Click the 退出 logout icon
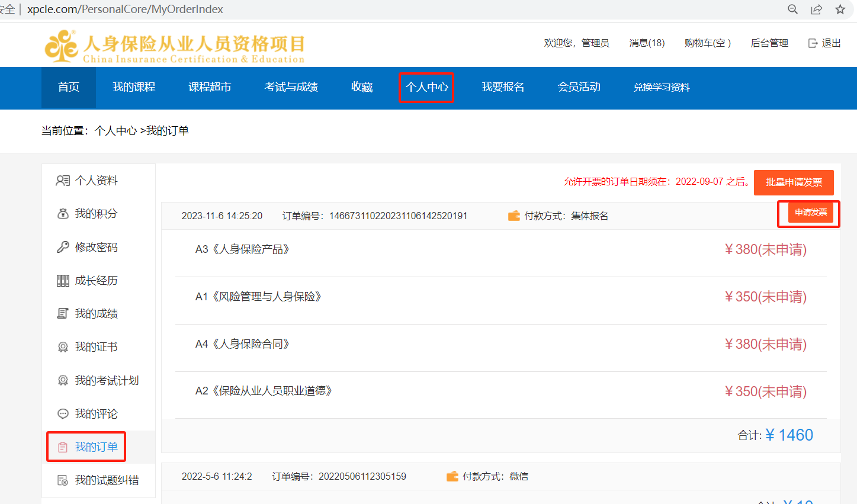The image size is (857, 504). click(x=813, y=43)
